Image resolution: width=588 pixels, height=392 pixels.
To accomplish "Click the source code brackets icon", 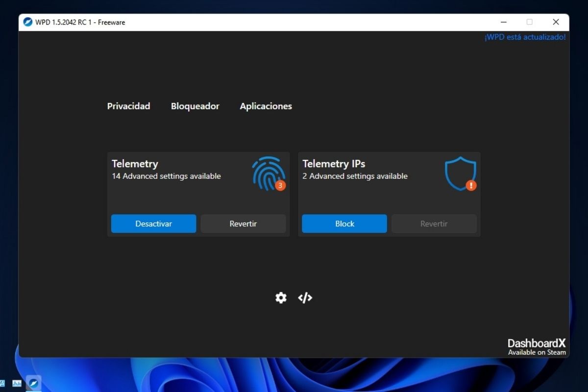I will pyautogui.click(x=305, y=297).
